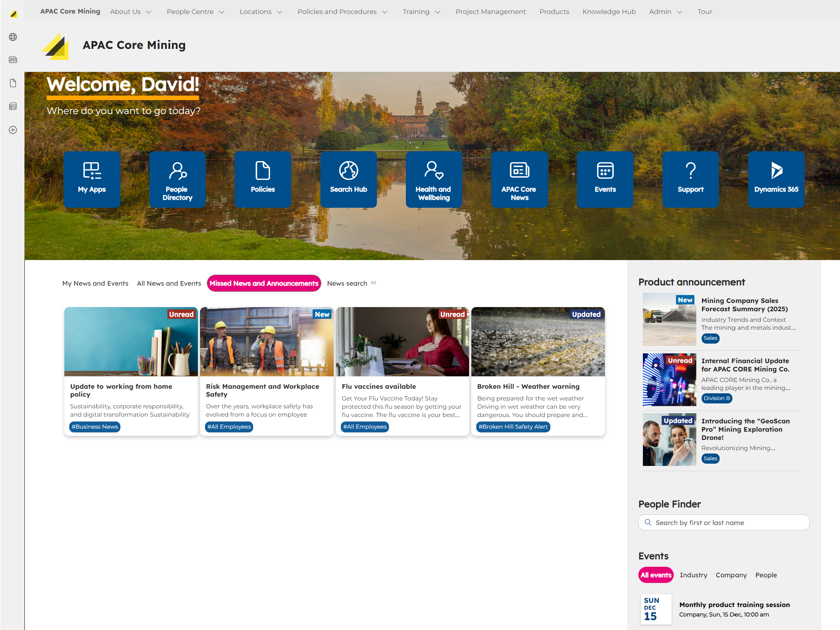This screenshot has width=840, height=630.
Task: Click the Search Hub globe tile
Action: 348,180
